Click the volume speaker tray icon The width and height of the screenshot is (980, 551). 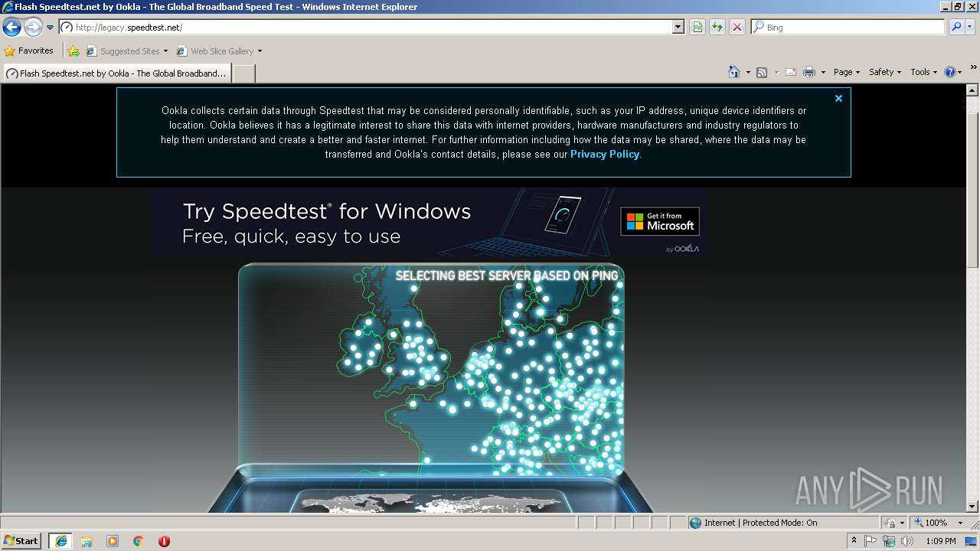(908, 541)
